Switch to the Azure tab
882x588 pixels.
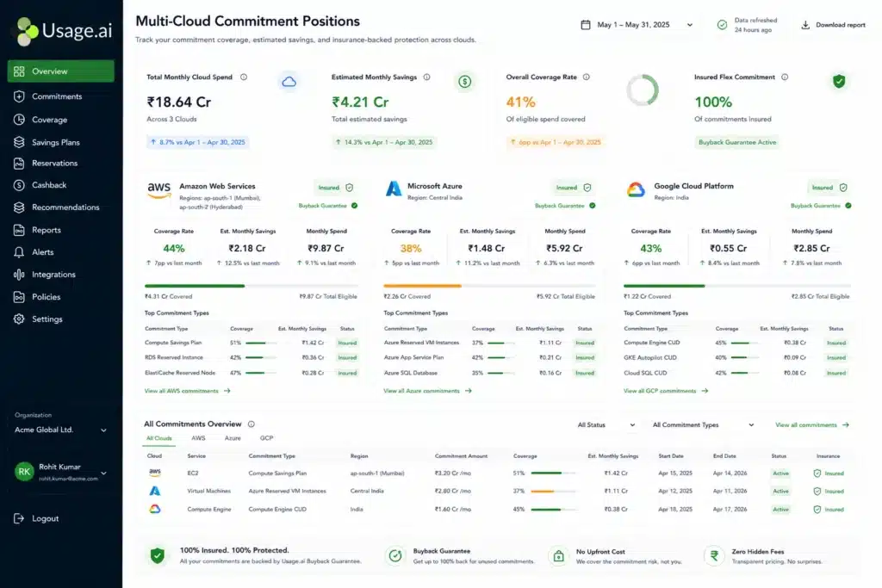tap(233, 438)
